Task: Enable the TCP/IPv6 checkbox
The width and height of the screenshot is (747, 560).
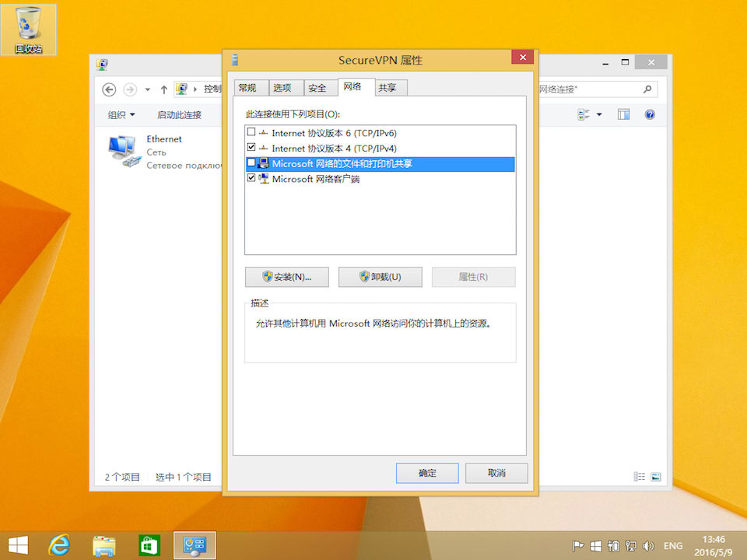Action: 251,132
